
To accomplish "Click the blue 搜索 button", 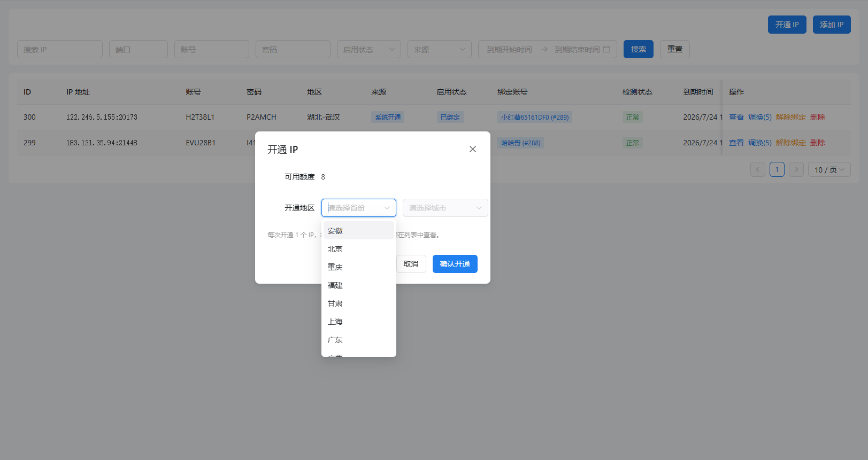I will pyautogui.click(x=639, y=49).
